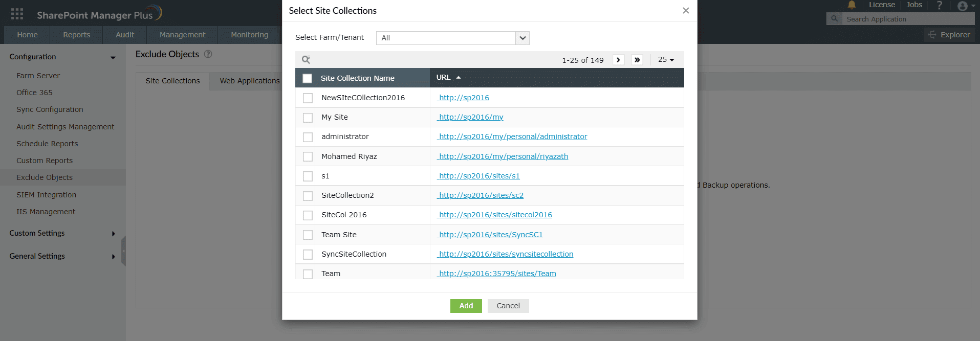Select Sync Configuration in sidebar
The width and height of the screenshot is (980, 341).
50,109
